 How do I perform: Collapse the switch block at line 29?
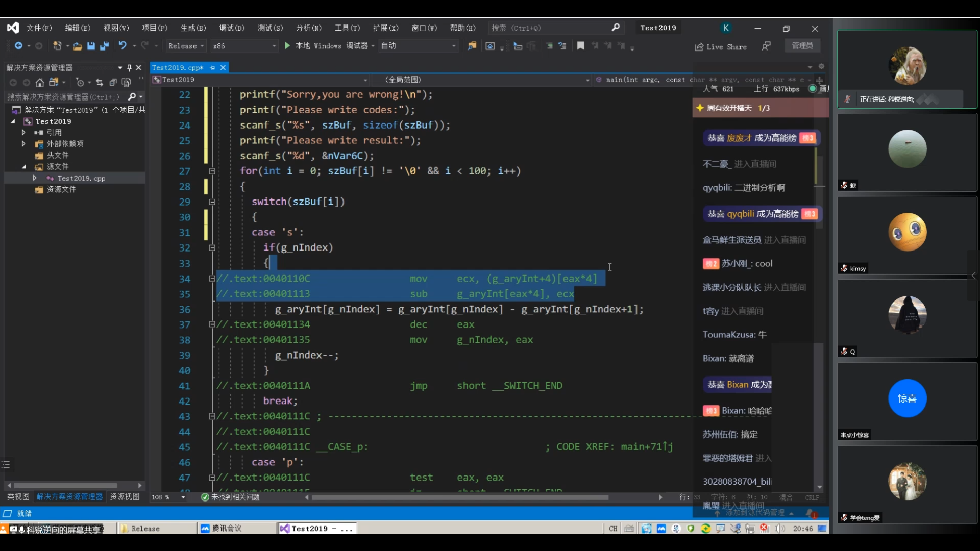(212, 202)
